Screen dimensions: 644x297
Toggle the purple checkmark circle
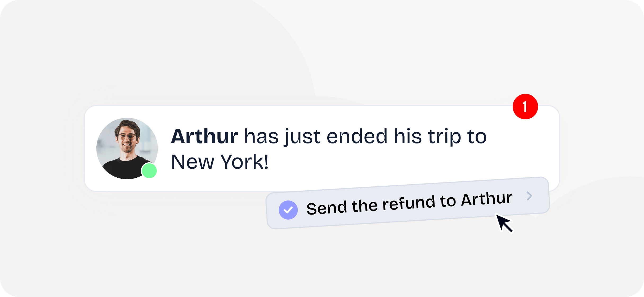pos(288,210)
